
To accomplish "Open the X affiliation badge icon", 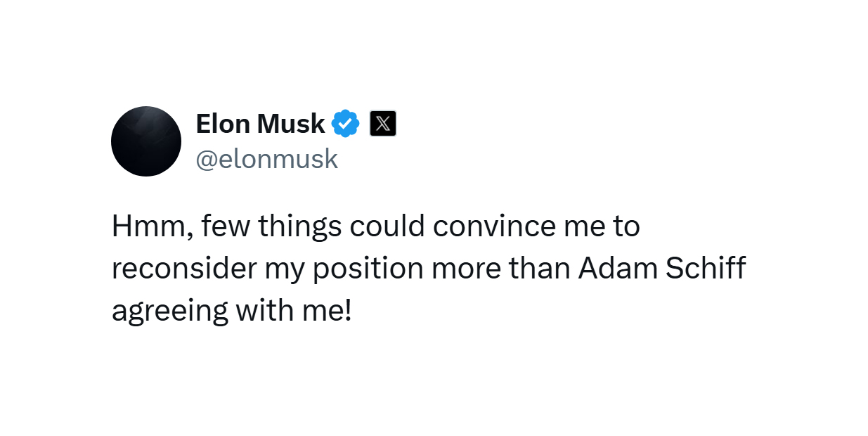I will click(x=383, y=124).
